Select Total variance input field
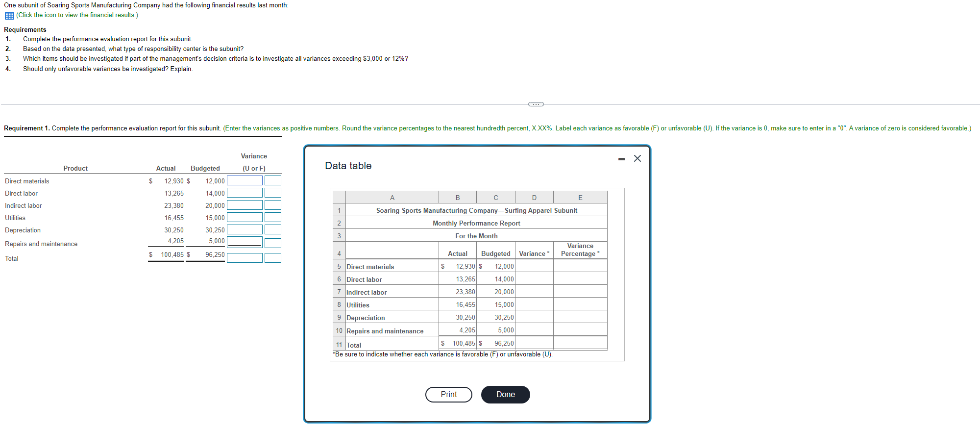The image size is (980, 428). (245, 257)
